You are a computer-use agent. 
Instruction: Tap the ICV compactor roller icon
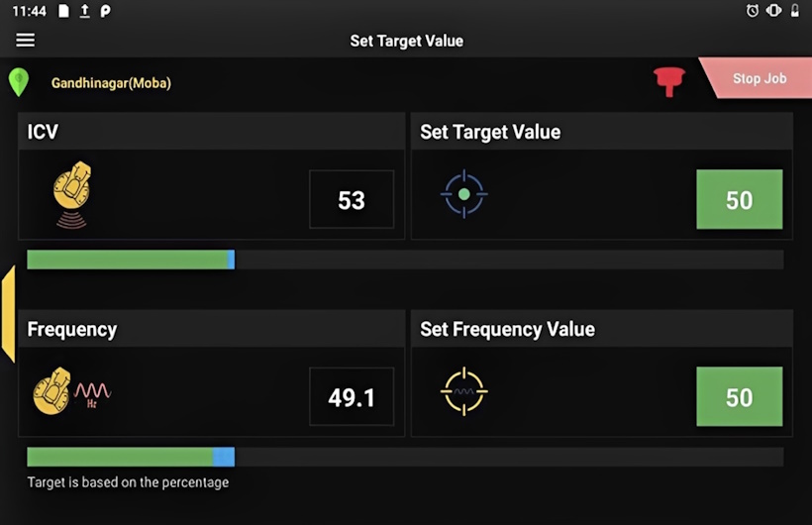(x=71, y=193)
